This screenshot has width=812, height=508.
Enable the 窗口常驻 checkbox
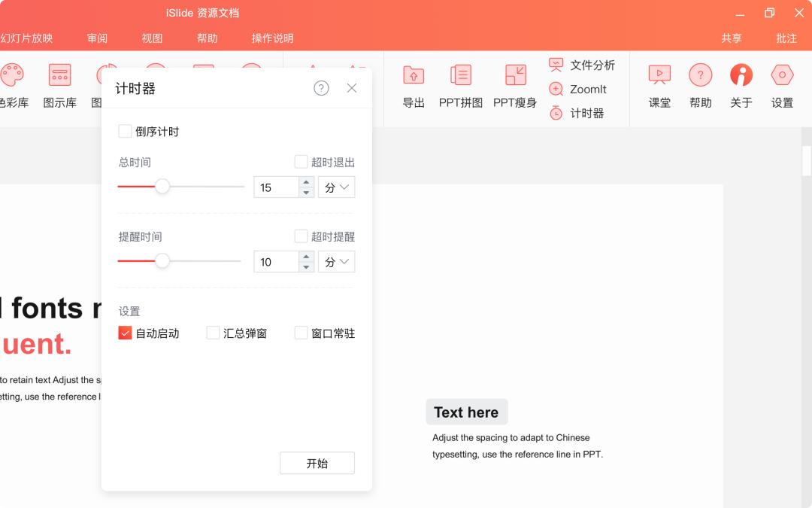coord(301,333)
